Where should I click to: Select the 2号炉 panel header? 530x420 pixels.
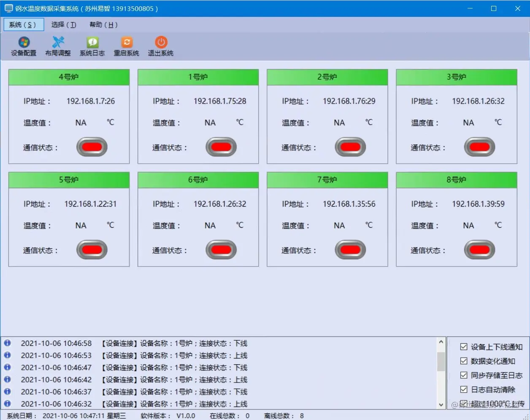pyautogui.click(x=327, y=77)
